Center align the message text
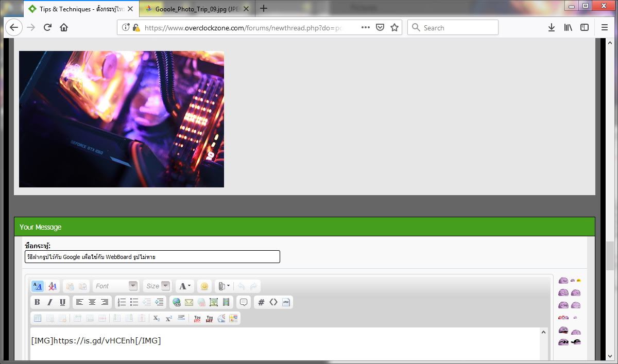Screen dimensions: 618x364 point(92,302)
